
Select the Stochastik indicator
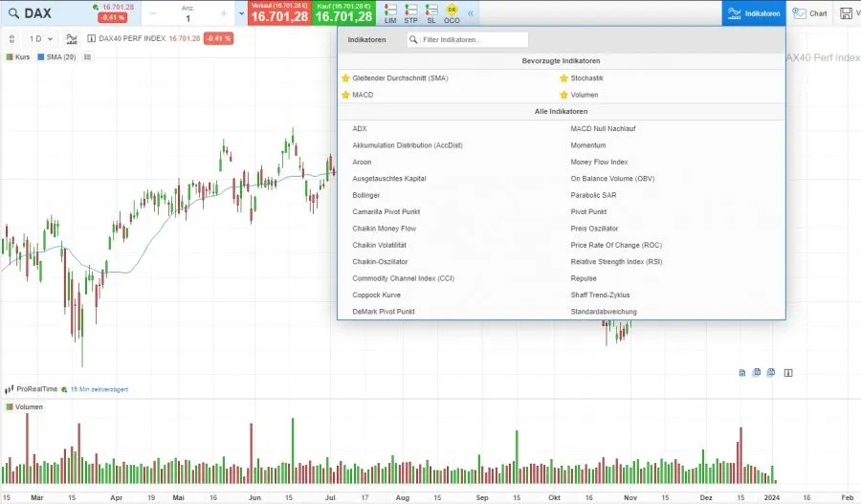(x=587, y=78)
